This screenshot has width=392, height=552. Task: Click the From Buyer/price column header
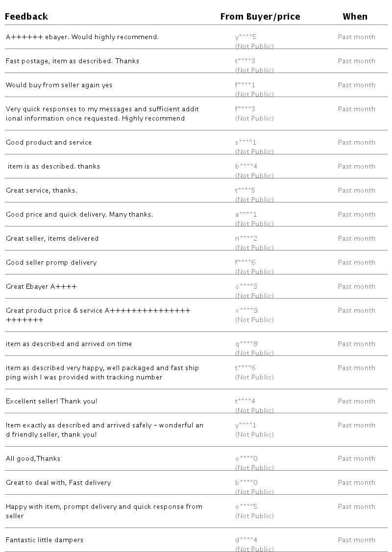coord(260,17)
